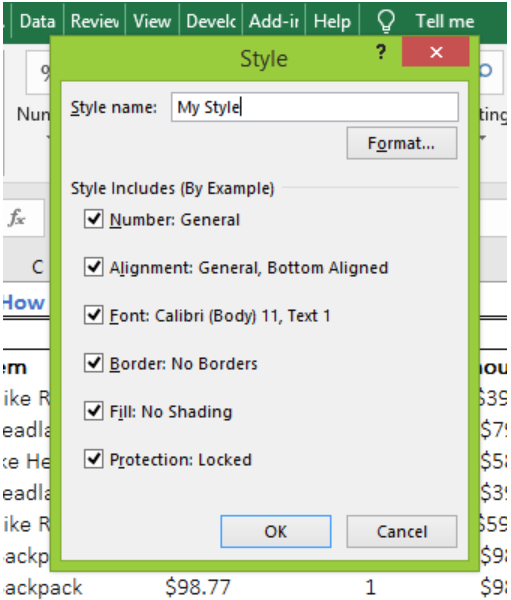
Task: Confirm the style with OK button
Action: (x=276, y=532)
